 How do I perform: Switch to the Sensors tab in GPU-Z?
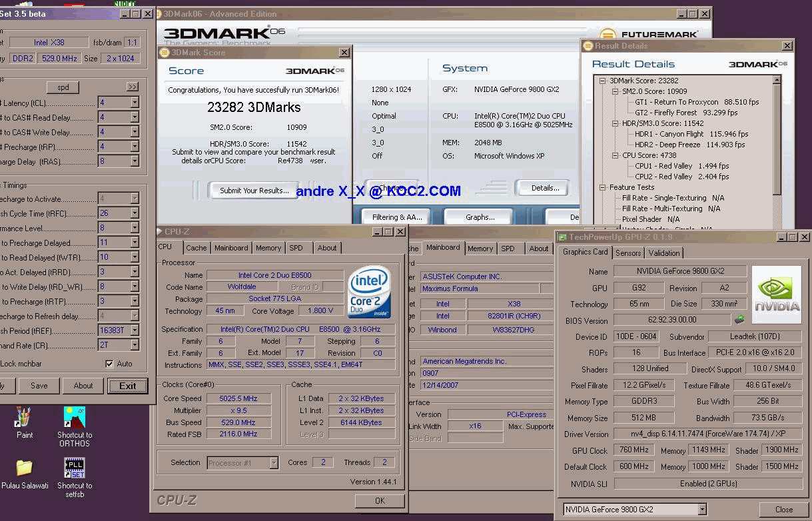[628, 253]
